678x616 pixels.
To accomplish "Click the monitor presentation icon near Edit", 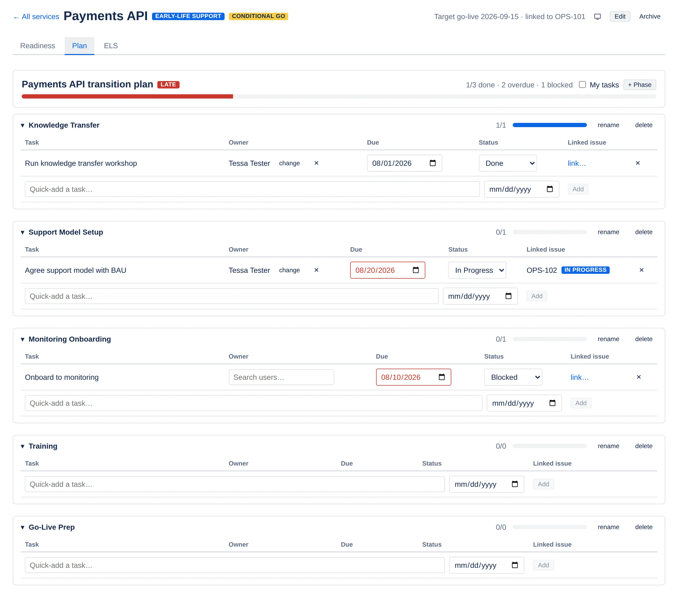I will 597,16.
